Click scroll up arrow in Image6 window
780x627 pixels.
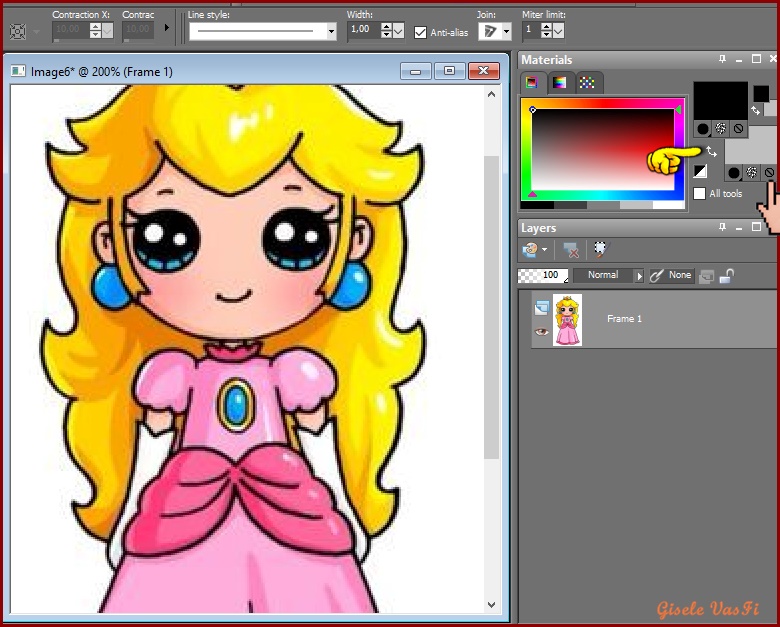[491, 94]
